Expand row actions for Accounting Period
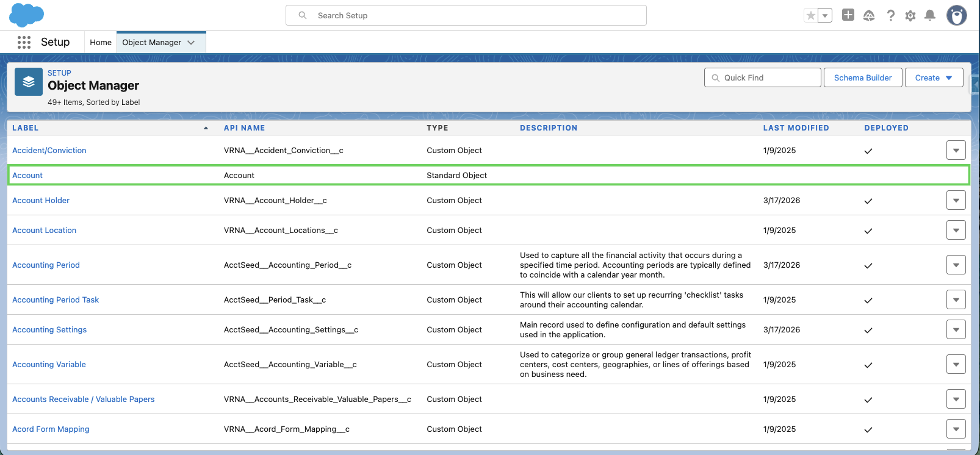The image size is (980, 455). point(956,265)
